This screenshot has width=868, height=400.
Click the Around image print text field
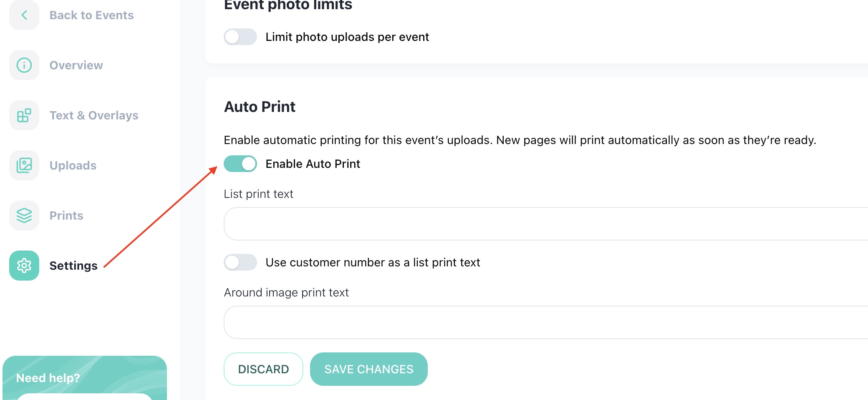[x=542, y=322]
